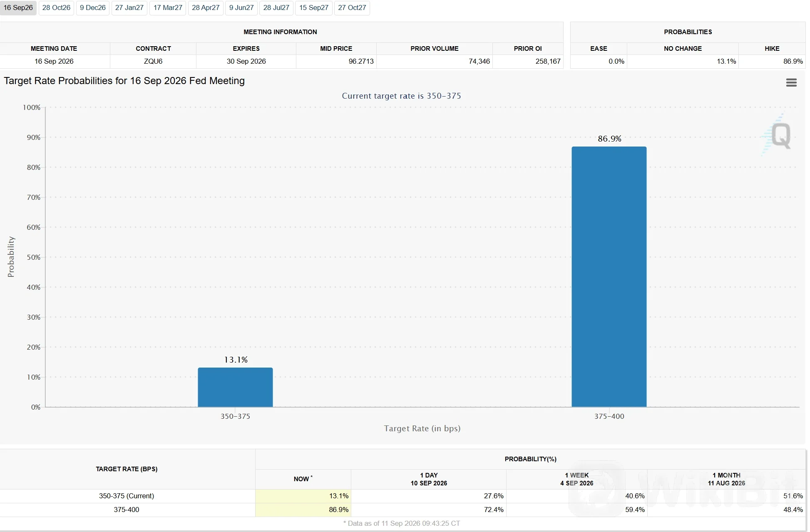
Task: Click the 48.4% one-month probability cell
Action: (726, 510)
